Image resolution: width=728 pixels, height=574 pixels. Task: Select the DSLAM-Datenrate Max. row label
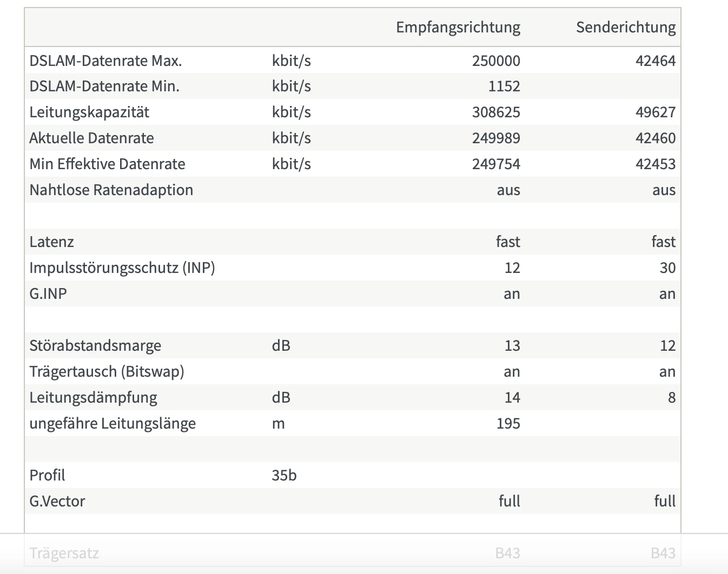(105, 61)
